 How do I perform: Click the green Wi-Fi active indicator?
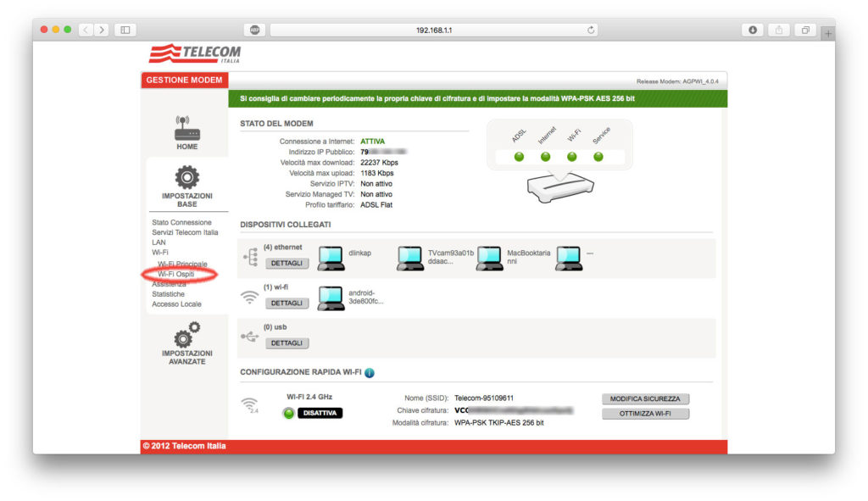pyautogui.click(x=288, y=413)
